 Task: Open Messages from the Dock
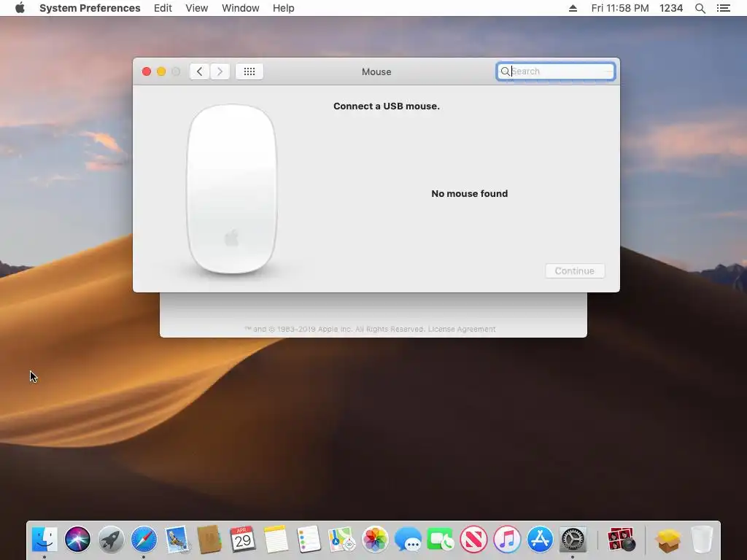(408, 540)
